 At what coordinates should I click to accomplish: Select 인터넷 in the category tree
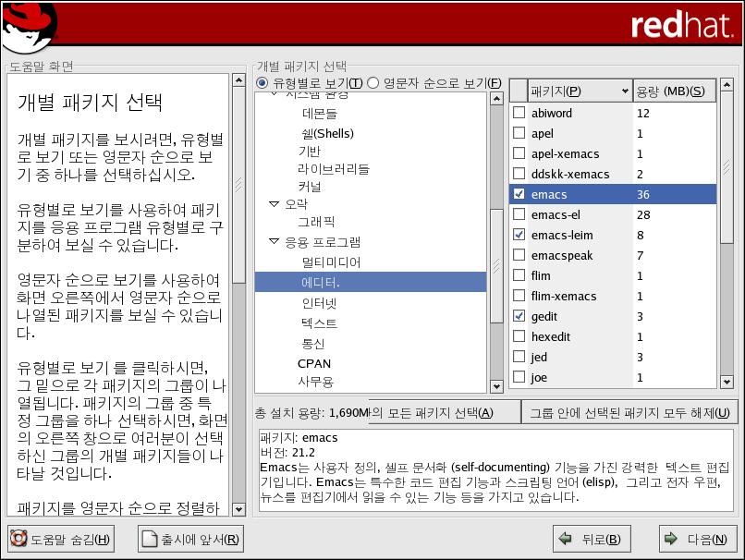(x=319, y=303)
